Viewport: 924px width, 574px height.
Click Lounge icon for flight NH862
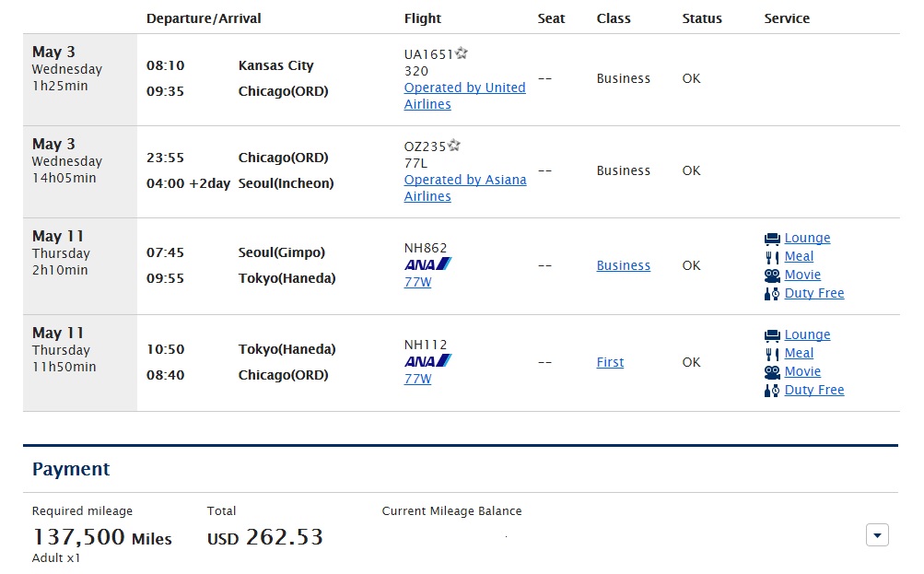click(772, 239)
